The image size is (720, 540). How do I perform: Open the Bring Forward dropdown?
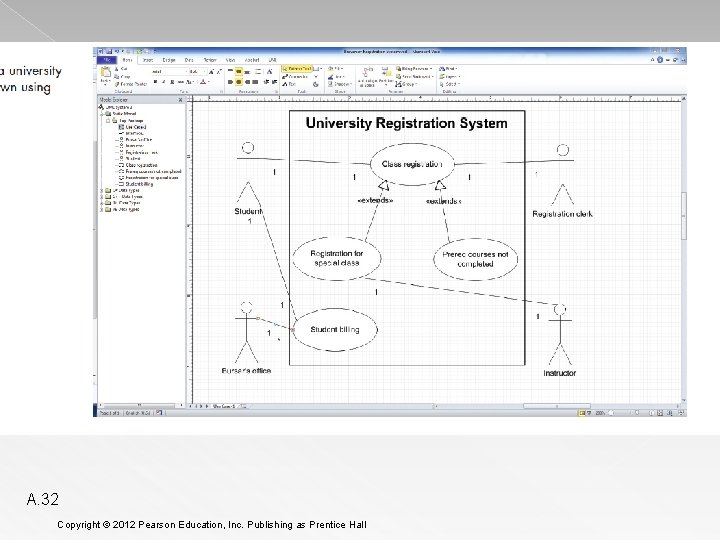coord(414,68)
